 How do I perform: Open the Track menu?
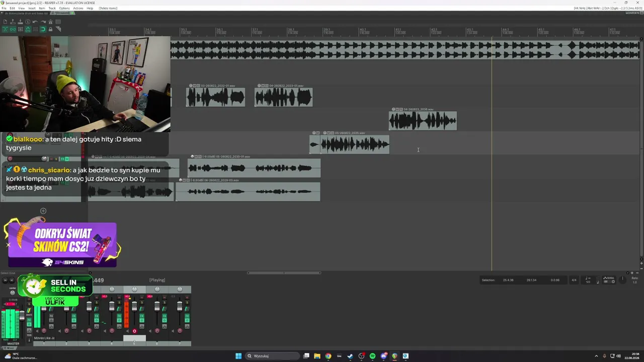(x=52, y=8)
